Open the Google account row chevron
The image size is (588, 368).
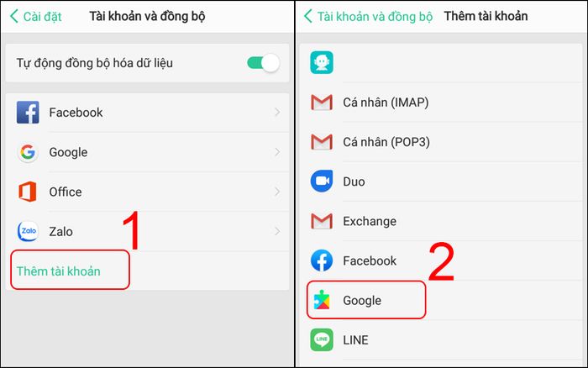click(277, 152)
